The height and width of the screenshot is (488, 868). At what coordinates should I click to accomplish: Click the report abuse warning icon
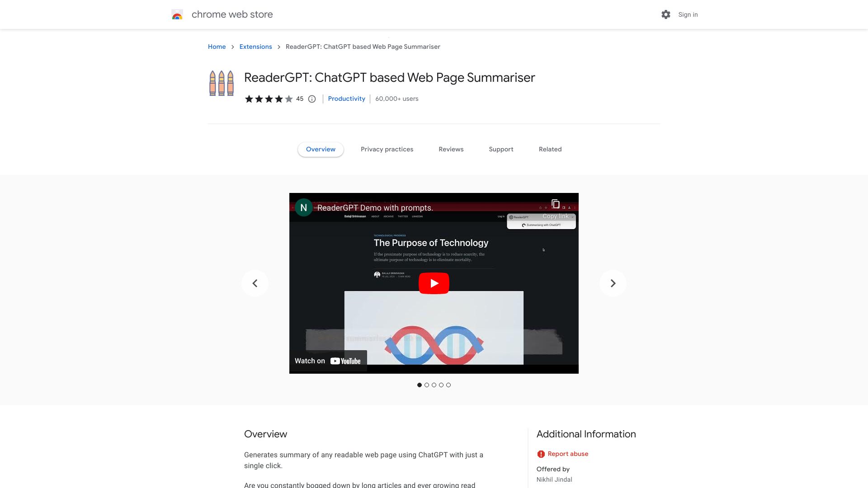pos(540,454)
